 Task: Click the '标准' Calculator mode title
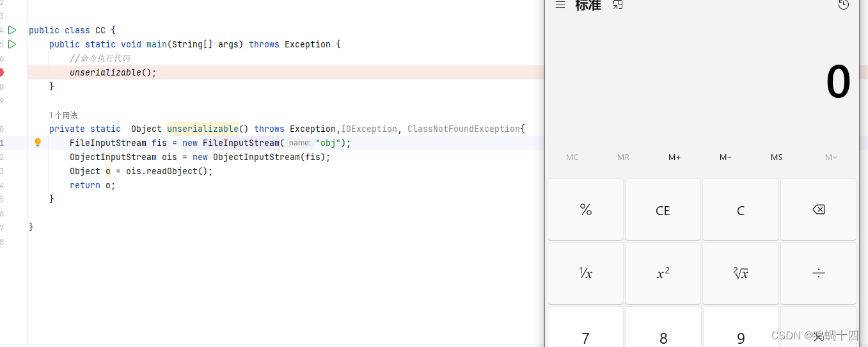588,5
